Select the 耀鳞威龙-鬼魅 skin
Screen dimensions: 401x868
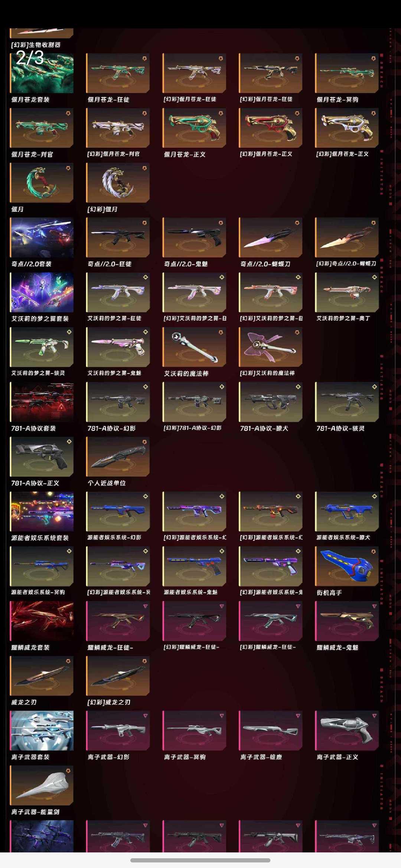(x=347, y=621)
